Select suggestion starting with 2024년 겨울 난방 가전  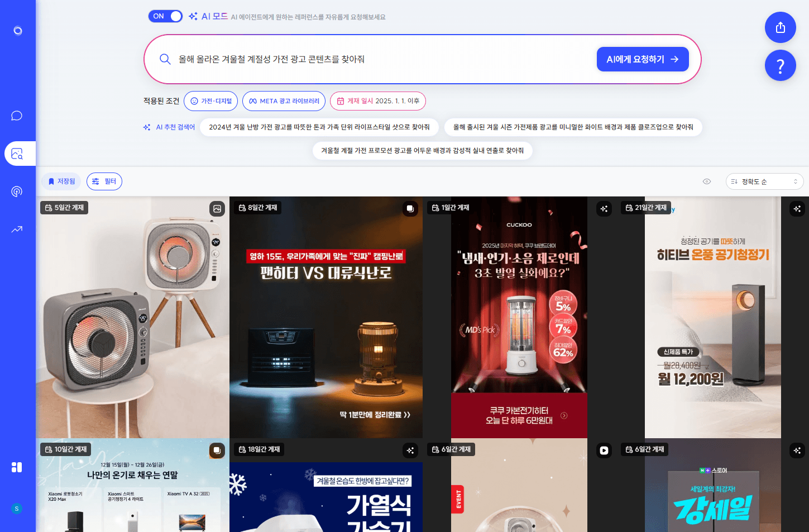click(x=319, y=127)
